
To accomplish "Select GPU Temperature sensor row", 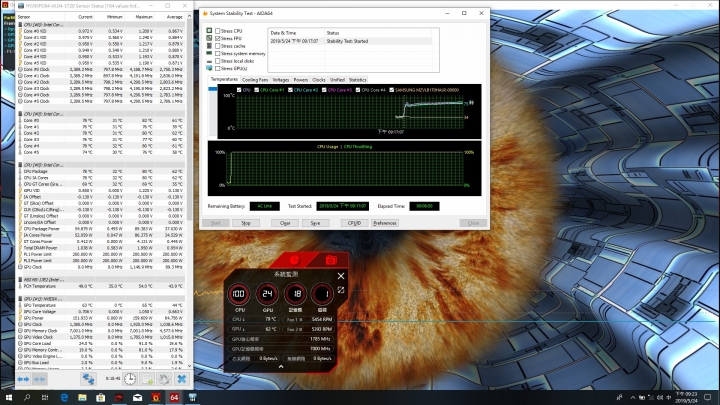I will tap(101, 305).
